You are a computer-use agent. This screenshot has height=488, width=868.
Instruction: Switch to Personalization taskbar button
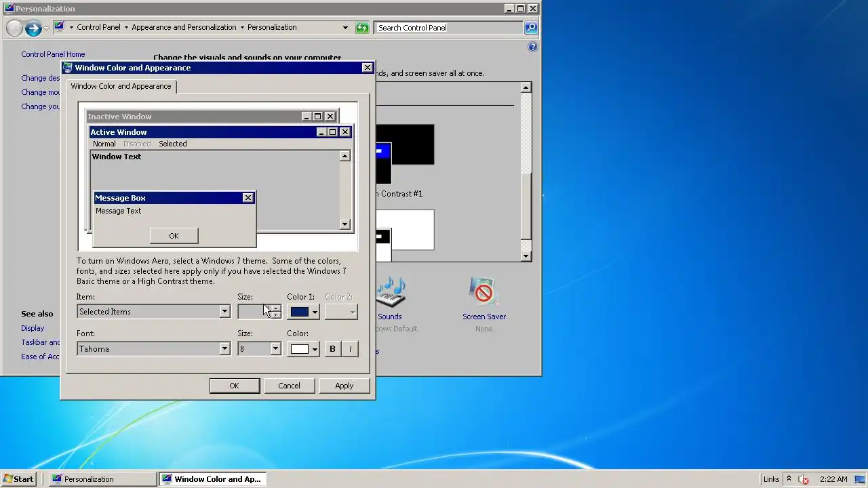103,479
